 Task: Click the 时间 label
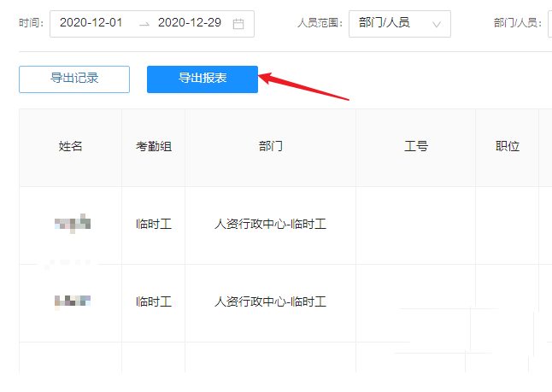click(31, 23)
